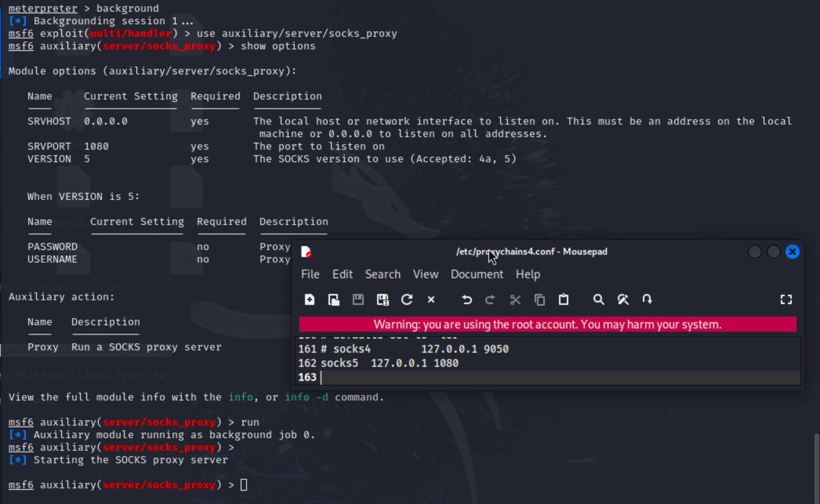820x504 pixels.
Task: Paste clipboard contents via toolbar
Action: tap(564, 300)
